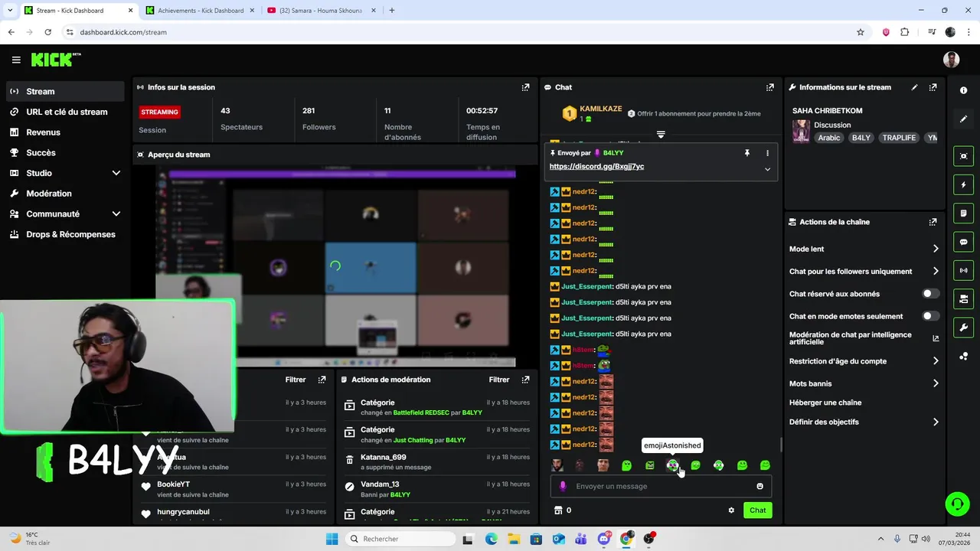
Task: Pin or unpin the pinned Discord message
Action: pyautogui.click(x=747, y=153)
